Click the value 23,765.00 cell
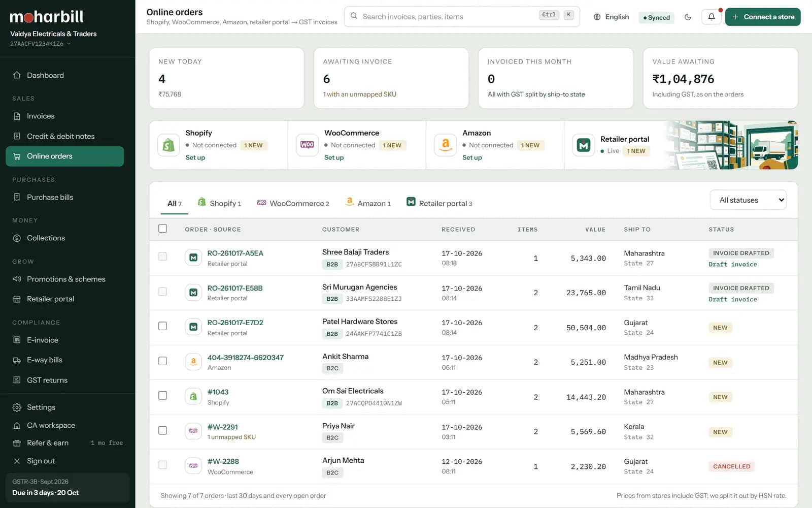The height and width of the screenshot is (508, 812). [x=586, y=293]
